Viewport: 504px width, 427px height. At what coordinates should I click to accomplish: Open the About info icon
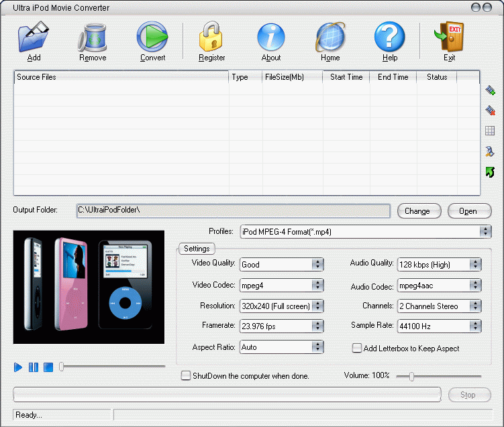click(x=271, y=38)
